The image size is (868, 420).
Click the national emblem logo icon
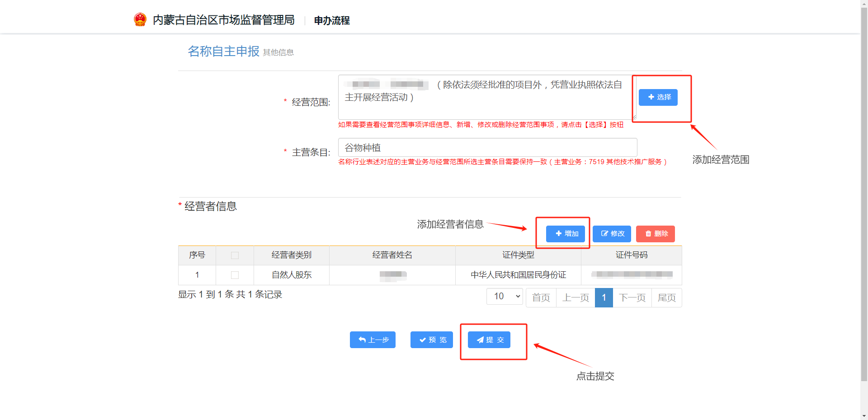(140, 19)
